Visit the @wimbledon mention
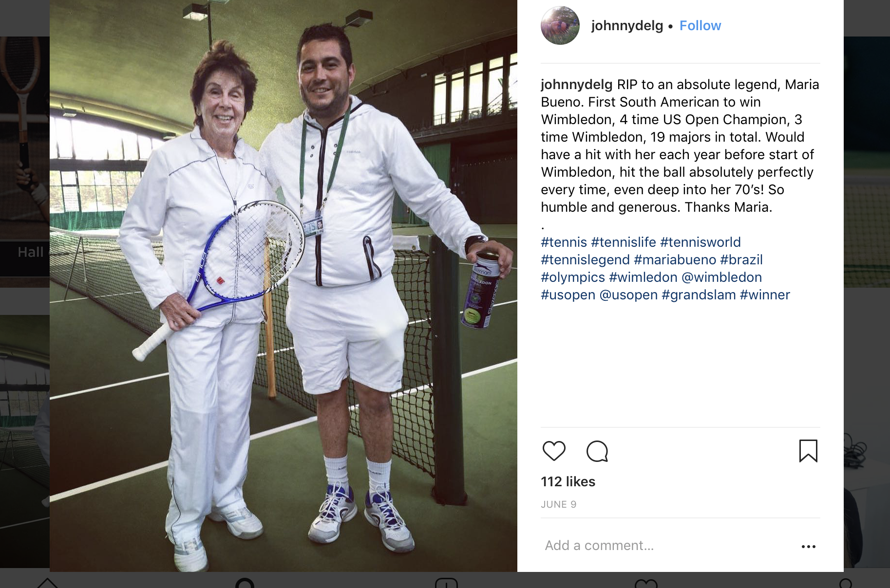Viewport: 890px width, 588px height. pos(722,277)
